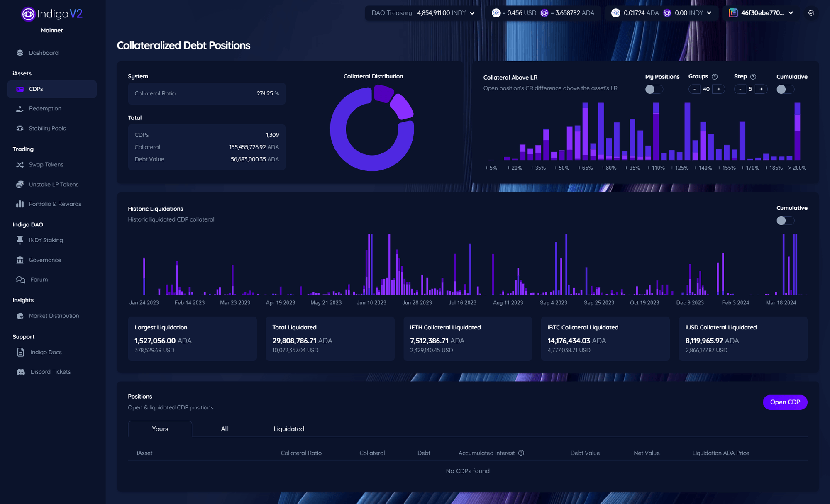Image resolution: width=830 pixels, height=504 pixels.
Task: Click the Open CDP button
Action: [x=785, y=402]
